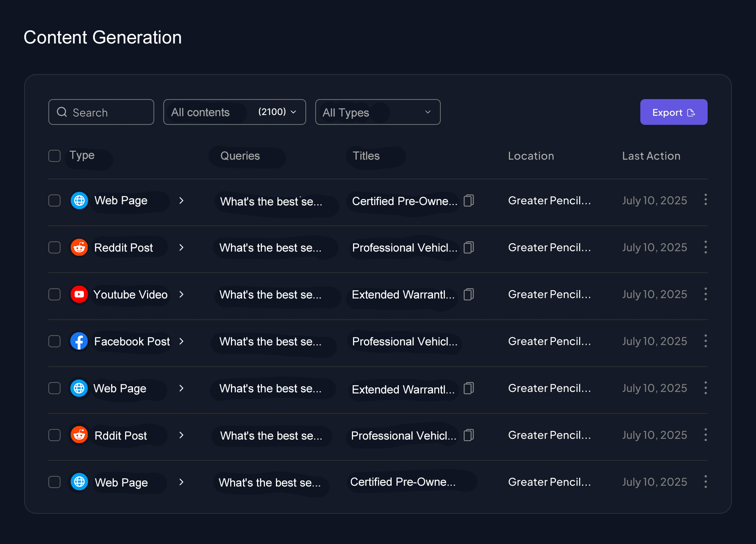756x544 pixels.
Task: Expand the Reddit Post row chevron
Action: click(181, 247)
